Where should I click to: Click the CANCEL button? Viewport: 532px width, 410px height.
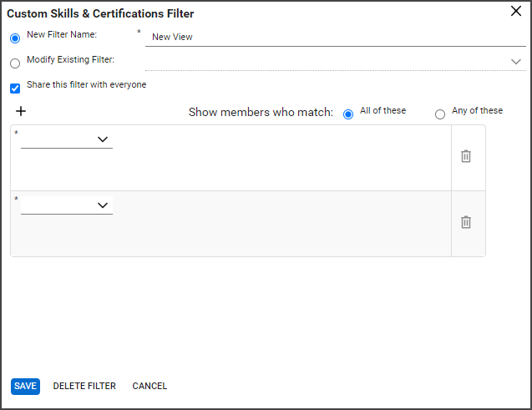pos(149,387)
